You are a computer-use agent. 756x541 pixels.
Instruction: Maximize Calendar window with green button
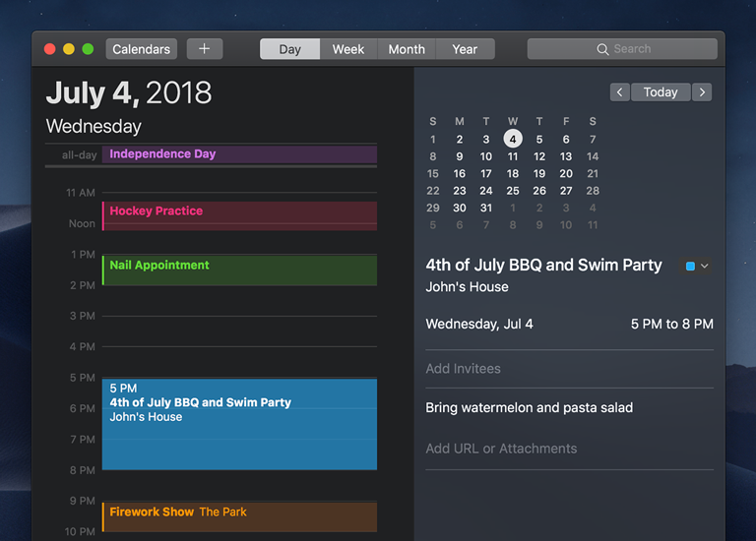coord(88,49)
